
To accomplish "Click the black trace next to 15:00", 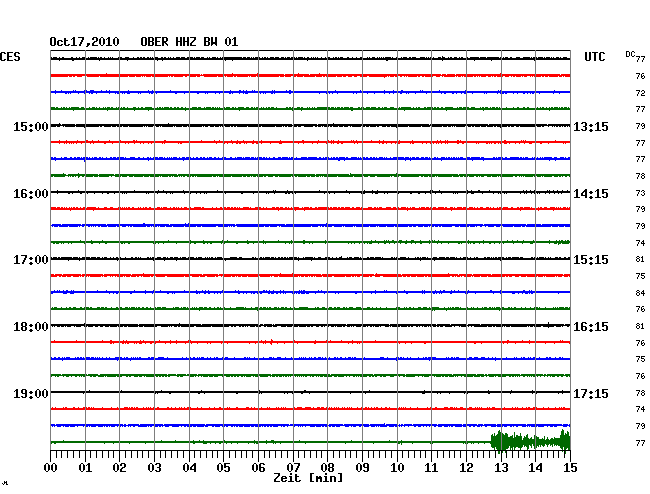I will coord(310,126).
